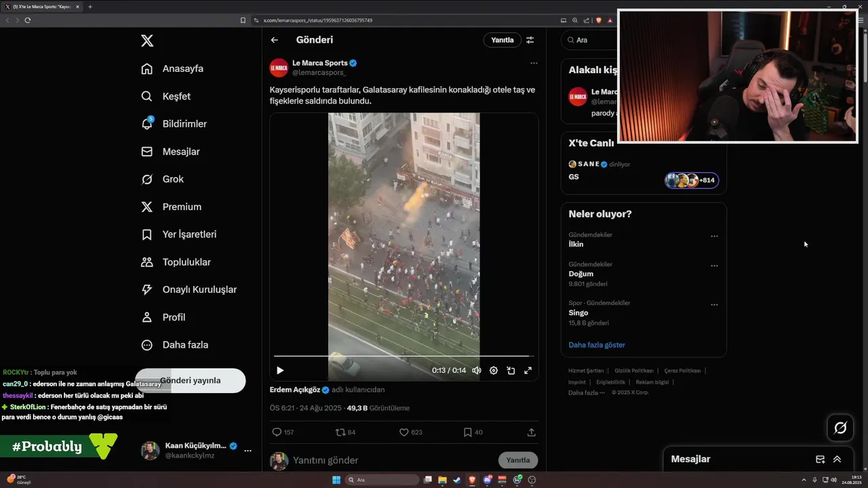
Task: Open Kaan Küçükyılmaz account menu
Action: point(197,451)
